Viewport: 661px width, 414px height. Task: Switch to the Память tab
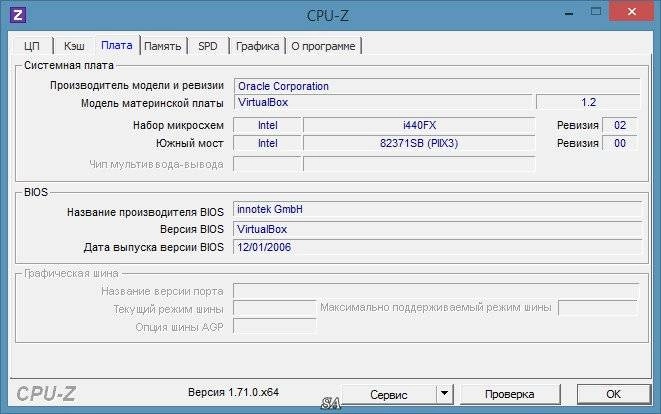[x=163, y=46]
